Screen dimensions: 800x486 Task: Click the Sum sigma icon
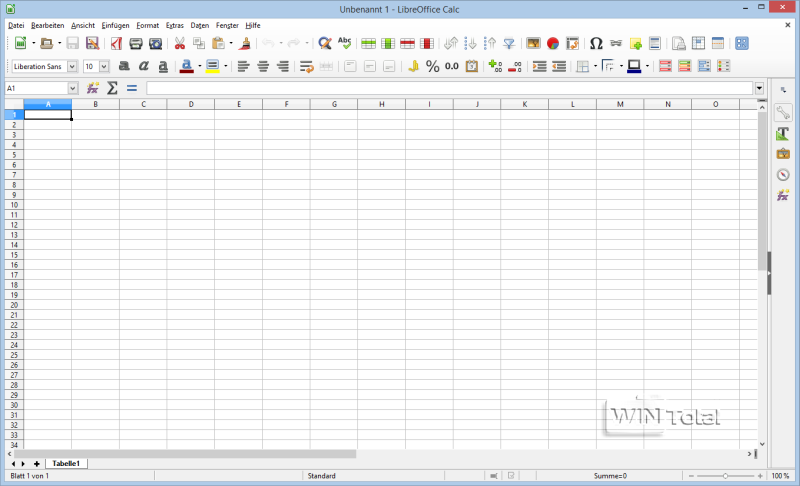click(x=112, y=88)
